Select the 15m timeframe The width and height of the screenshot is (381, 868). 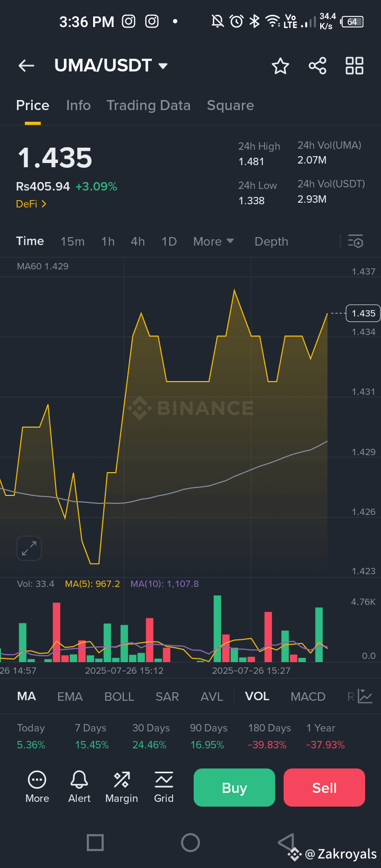coord(72,241)
